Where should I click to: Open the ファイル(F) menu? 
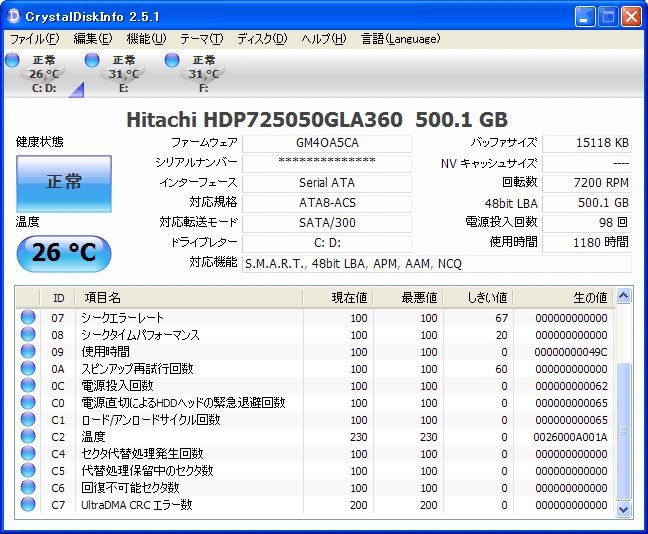[x=33, y=39]
